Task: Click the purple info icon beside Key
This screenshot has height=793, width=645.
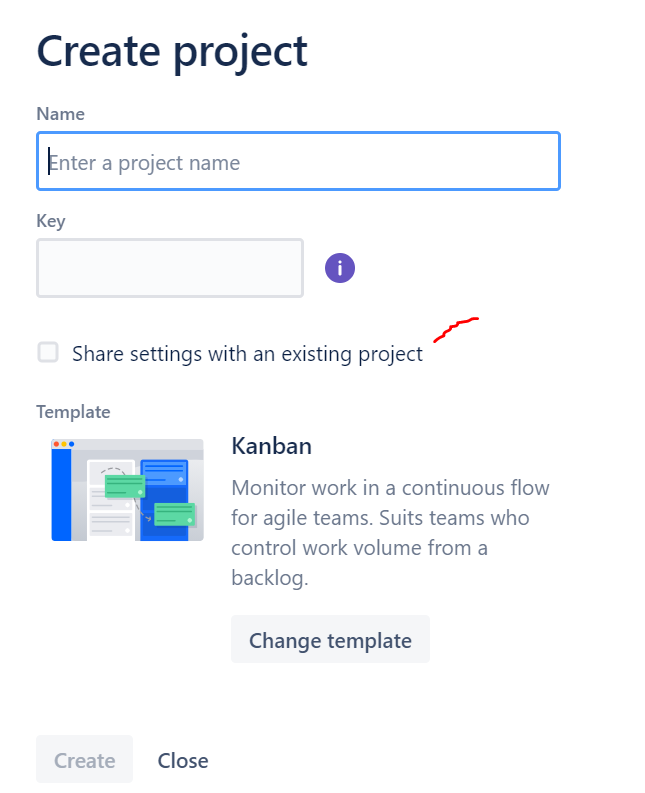Action: (x=340, y=268)
